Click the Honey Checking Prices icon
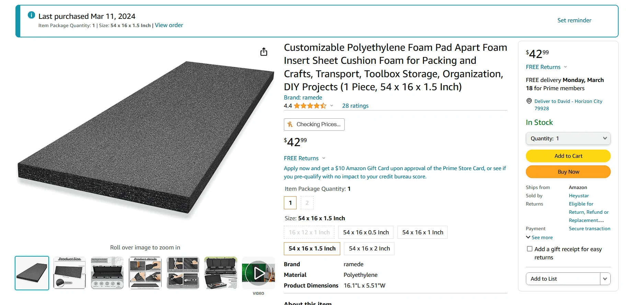 point(290,125)
